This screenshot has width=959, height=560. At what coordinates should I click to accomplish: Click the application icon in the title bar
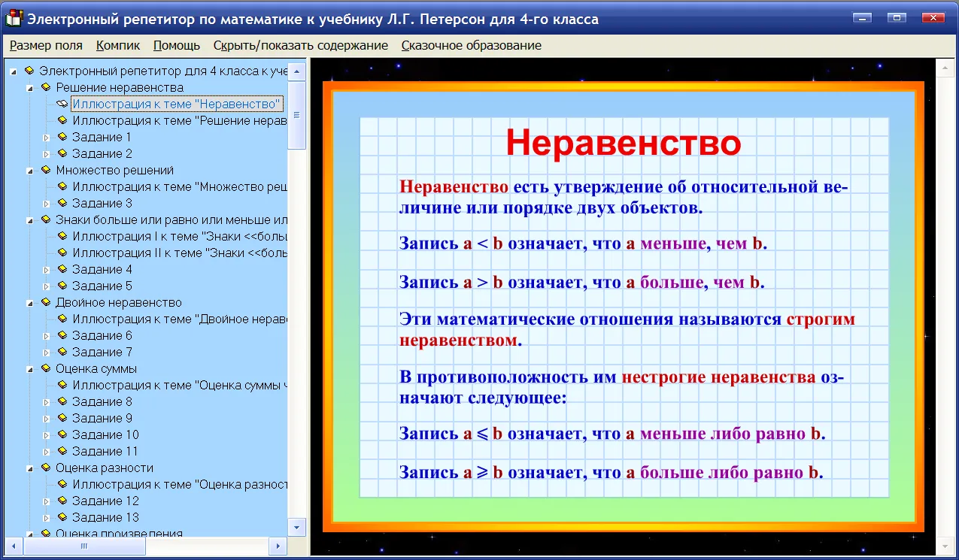(14, 18)
